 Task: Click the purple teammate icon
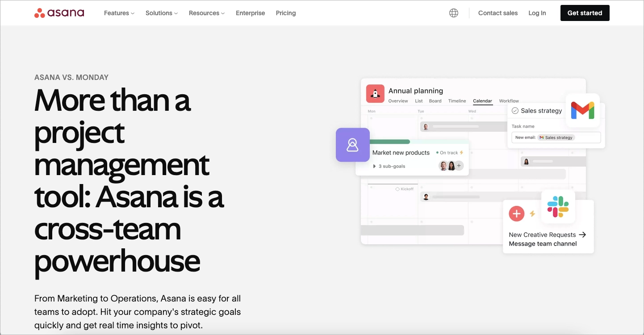(x=353, y=145)
